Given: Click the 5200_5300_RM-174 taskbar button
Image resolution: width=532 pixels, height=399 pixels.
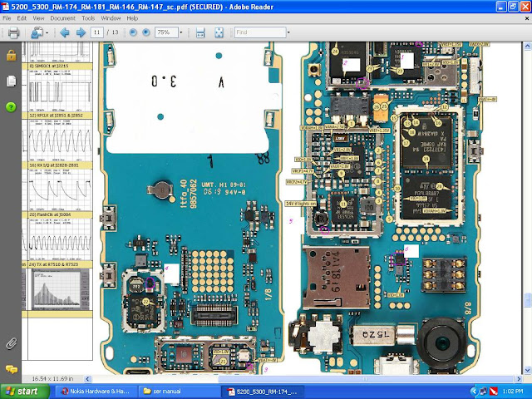Looking at the screenshot, I should tap(262, 392).
